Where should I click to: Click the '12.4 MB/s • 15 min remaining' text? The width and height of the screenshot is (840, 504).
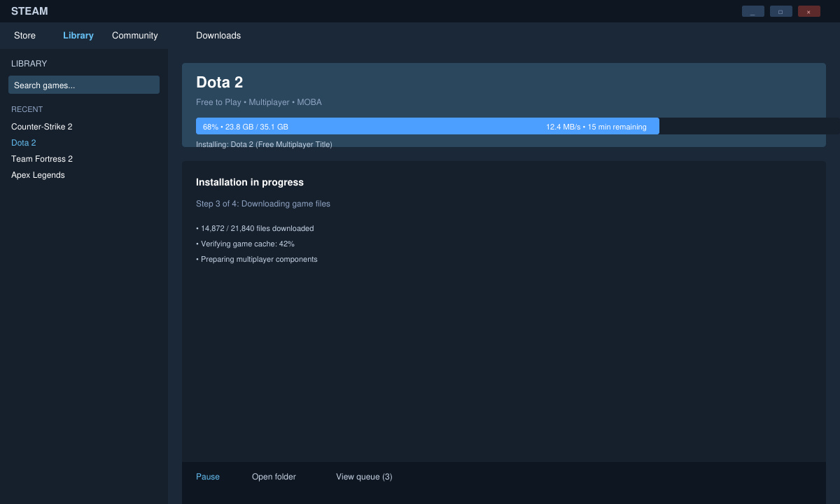(x=596, y=127)
